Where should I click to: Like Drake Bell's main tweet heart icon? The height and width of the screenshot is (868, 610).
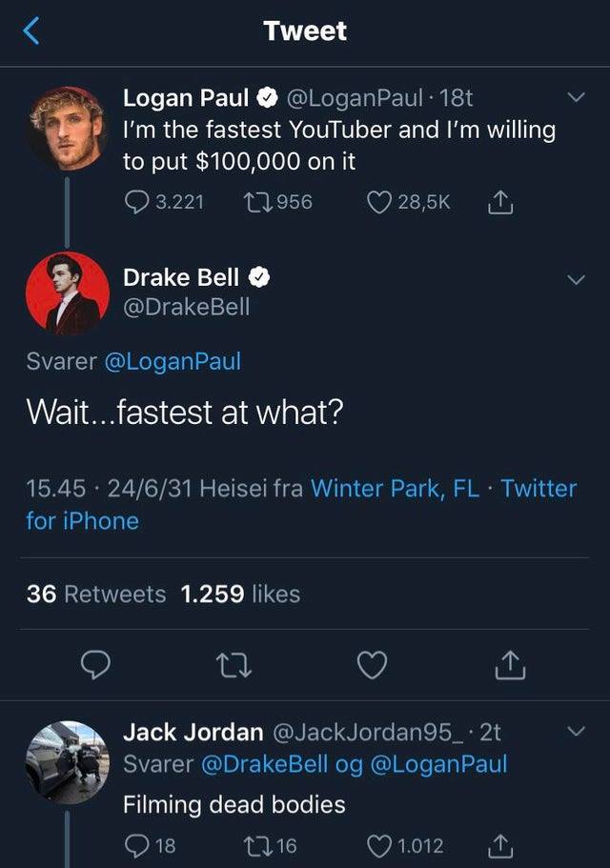coord(372,665)
